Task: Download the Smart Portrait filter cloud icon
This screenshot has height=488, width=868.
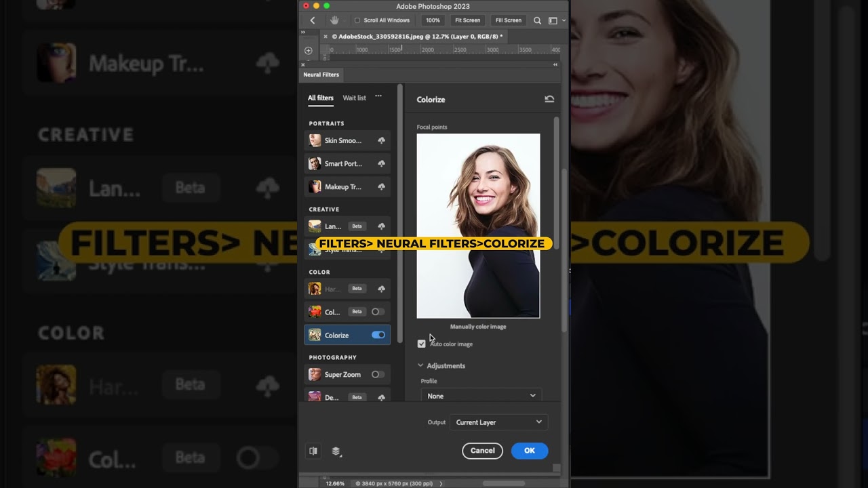Action: pos(381,163)
